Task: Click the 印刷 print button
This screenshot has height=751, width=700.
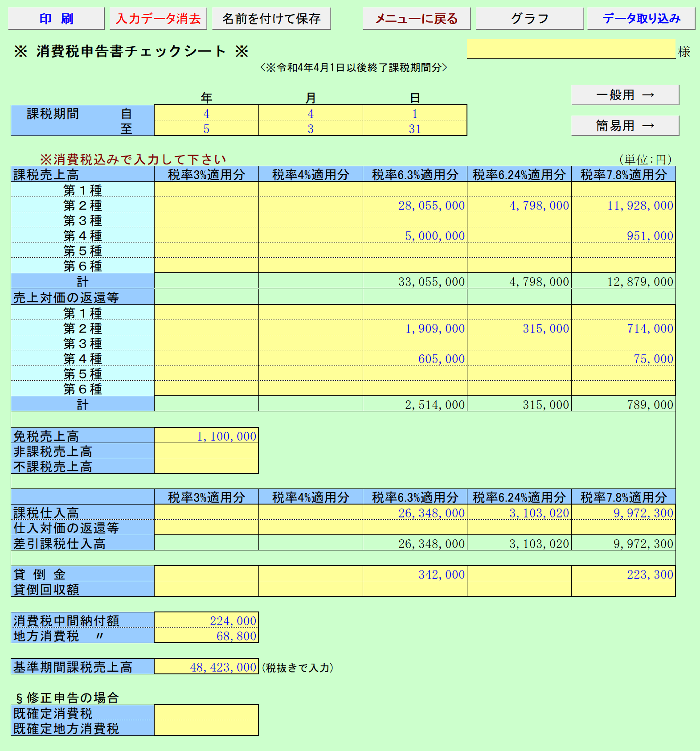Action: point(56,19)
